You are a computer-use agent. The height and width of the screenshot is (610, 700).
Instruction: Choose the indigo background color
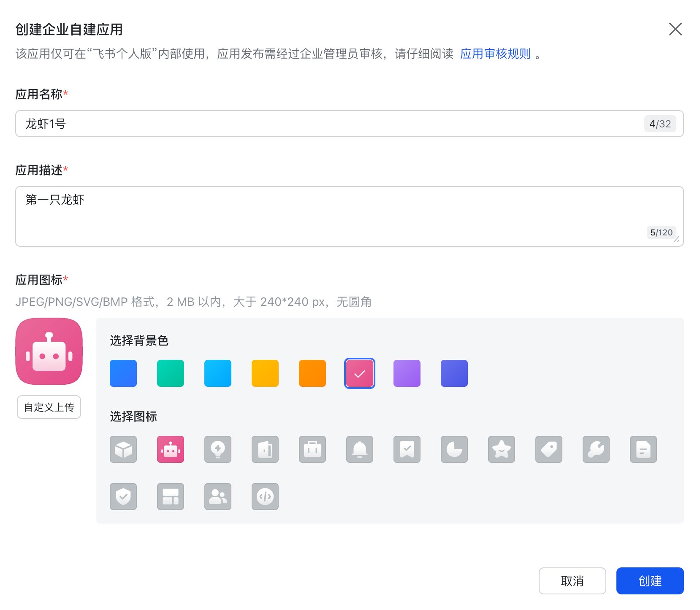point(454,373)
